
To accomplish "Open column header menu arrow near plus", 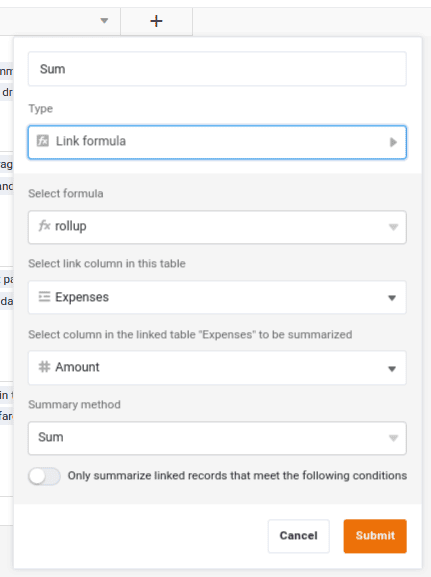I will 104,21.
